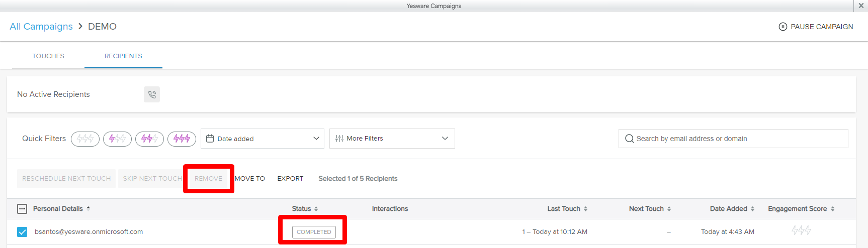Click the phone call icon beside No Active Recipients
868x248 pixels.
[152, 94]
